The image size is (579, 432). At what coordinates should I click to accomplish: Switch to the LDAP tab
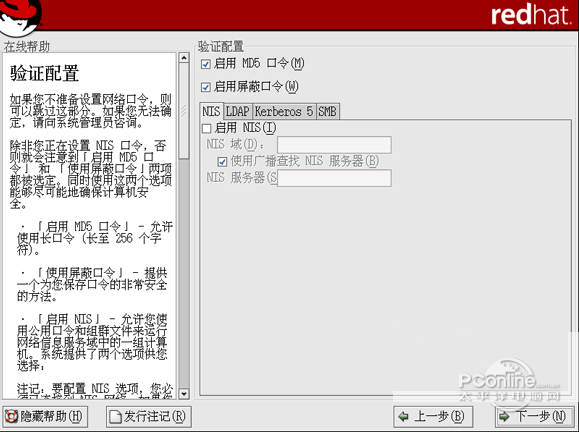pos(237,112)
